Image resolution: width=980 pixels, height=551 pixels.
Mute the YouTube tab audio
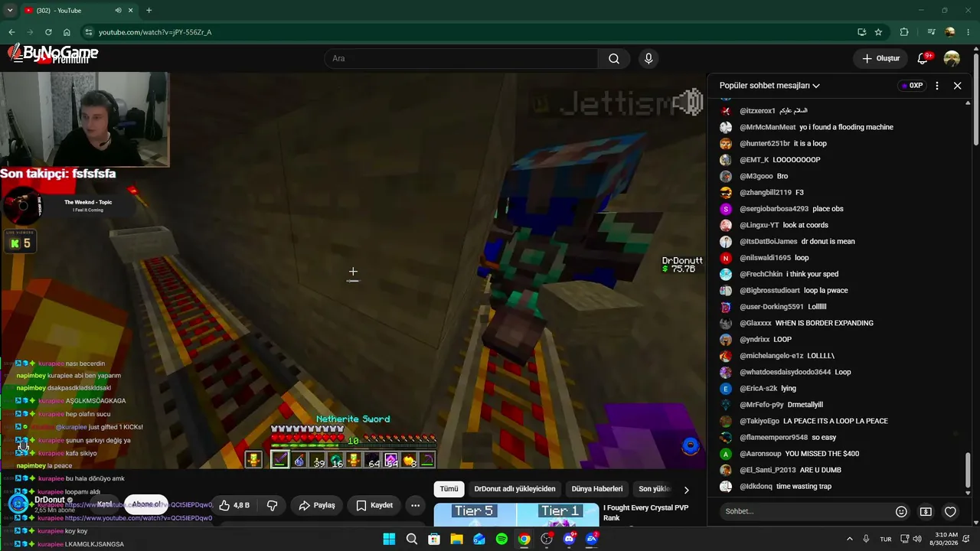pyautogui.click(x=118, y=11)
